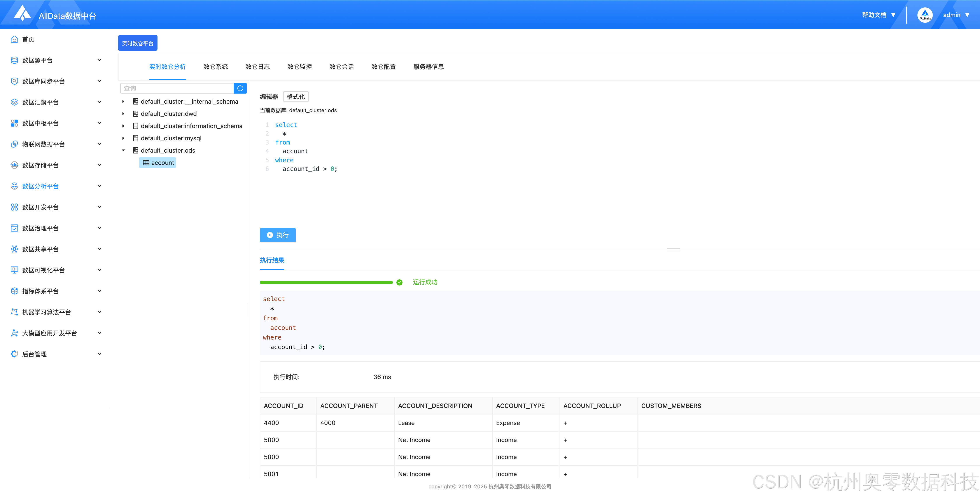
Task: Click the 数据源平台 database icon
Action: tap(14, 60)
